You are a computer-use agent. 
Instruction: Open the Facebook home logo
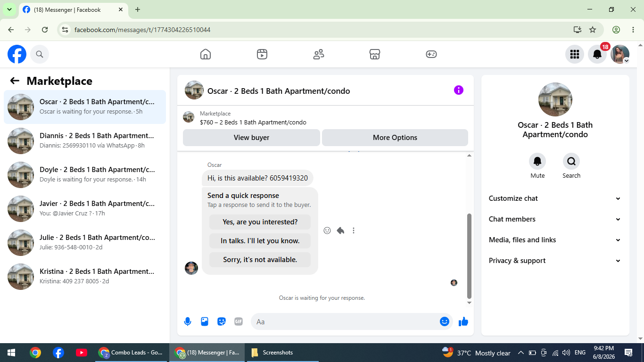[17, 55]
